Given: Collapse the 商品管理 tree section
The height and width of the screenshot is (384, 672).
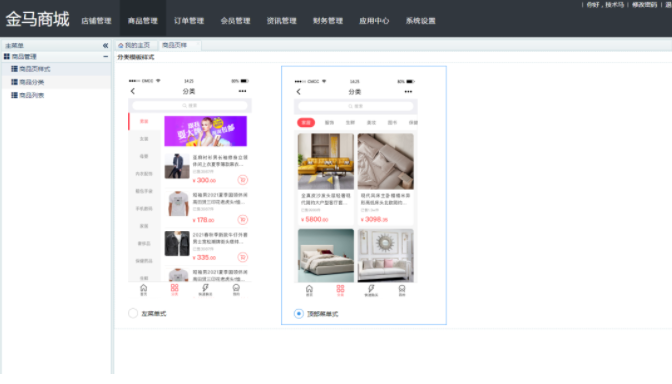Looking at the screenshot, I should pos(105,57).
